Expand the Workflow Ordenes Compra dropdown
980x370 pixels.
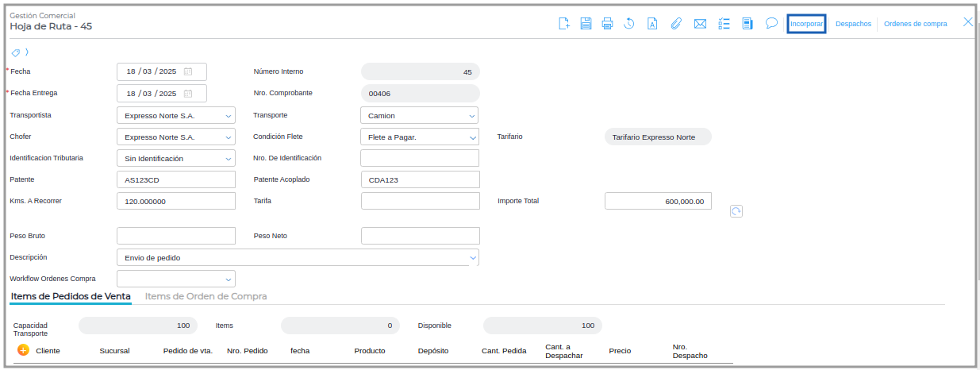229,279
